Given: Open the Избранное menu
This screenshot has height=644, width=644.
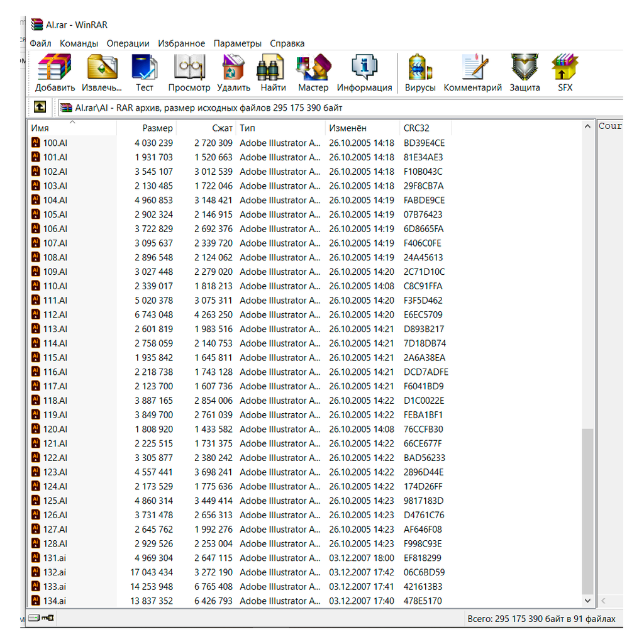Looking at the screenshot, I should tap(182, 43).
